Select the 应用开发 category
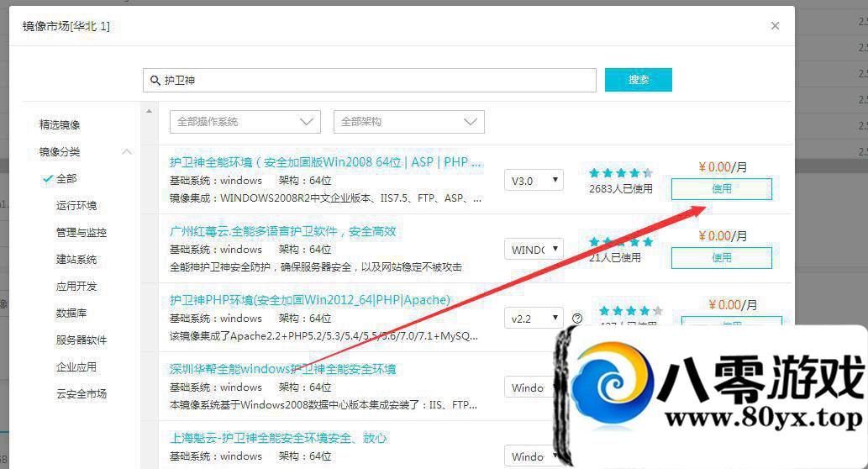Image resolution: width=868 pixels, height=469 pixels. point(76,287)
